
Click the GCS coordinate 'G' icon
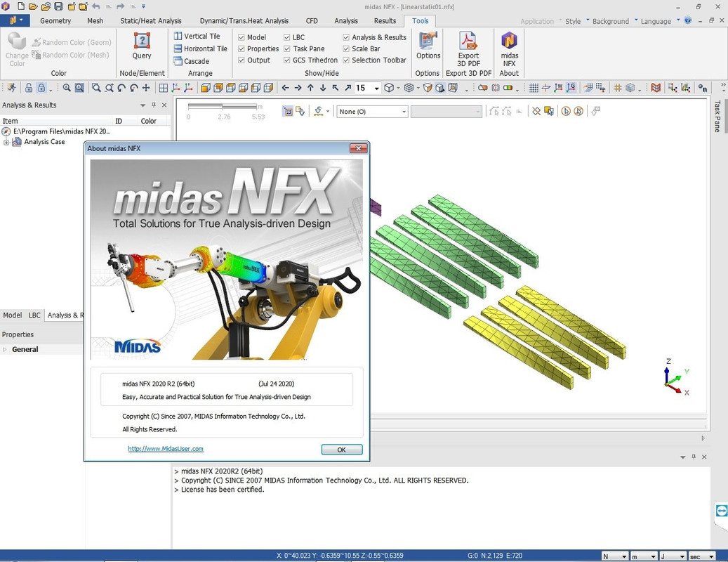(571, 88)
